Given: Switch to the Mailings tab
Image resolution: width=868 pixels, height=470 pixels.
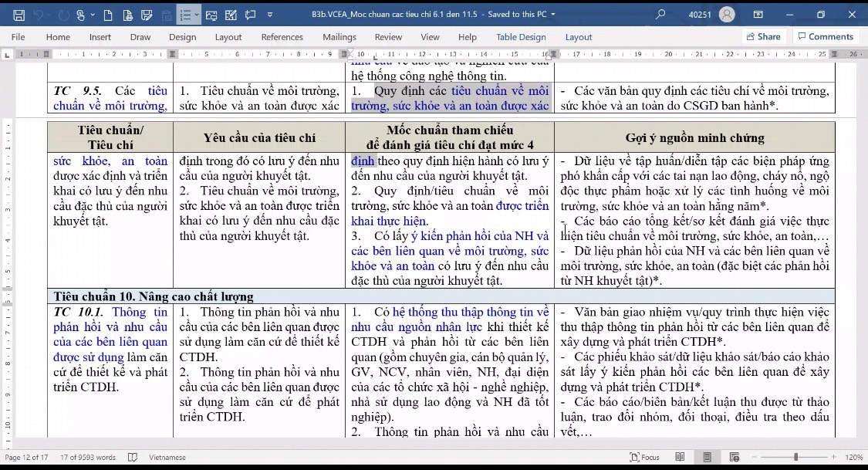Looking at the screenshot, I should [339, 37].
